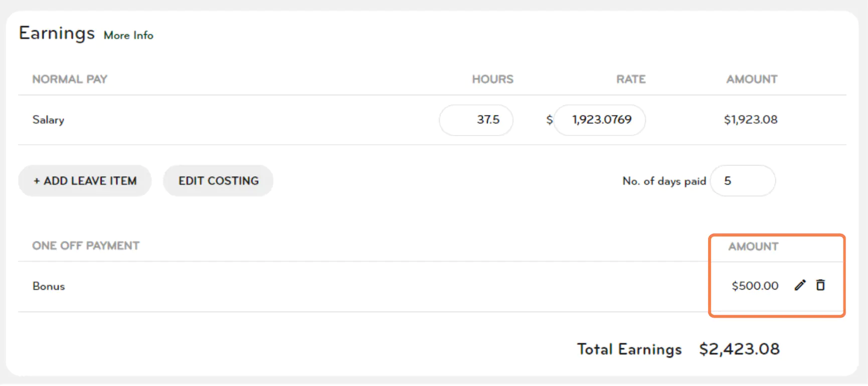Screen dimensions: 868x386
Task: Click the Bonus amount $500.00
Action: click(755, 286)
